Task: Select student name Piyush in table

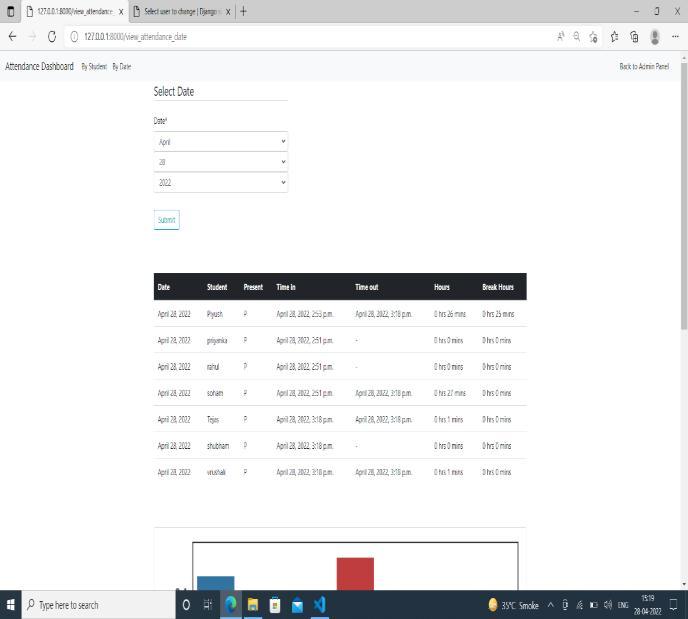Action: click(x=215, y=314)
